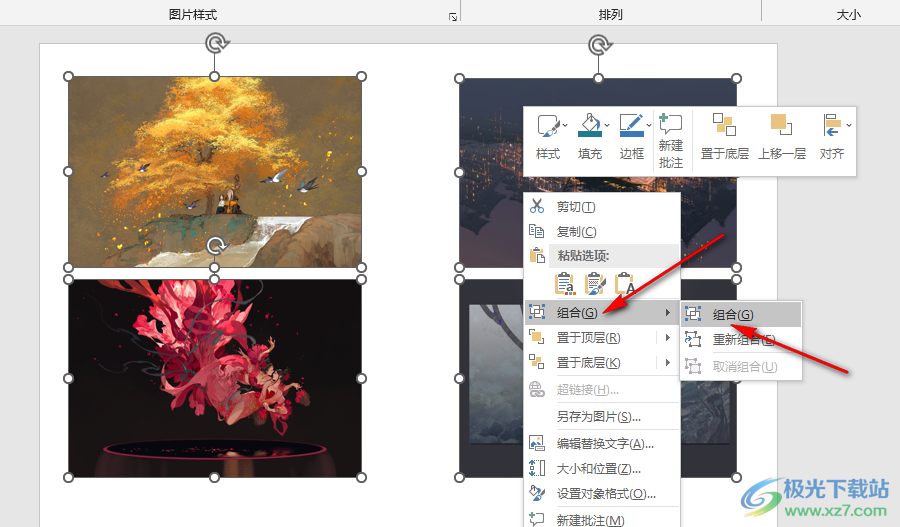Select 组合(G) in the submenu
900x527 pixels.
tap(741, 314)
